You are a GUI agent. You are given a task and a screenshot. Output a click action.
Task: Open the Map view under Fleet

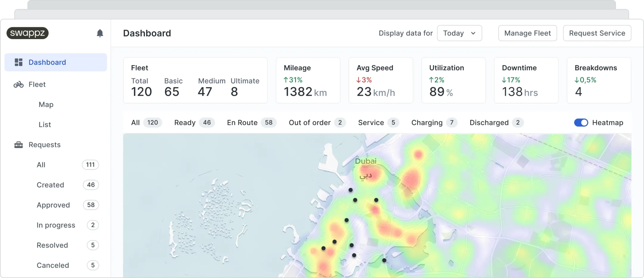click(46, 105)
